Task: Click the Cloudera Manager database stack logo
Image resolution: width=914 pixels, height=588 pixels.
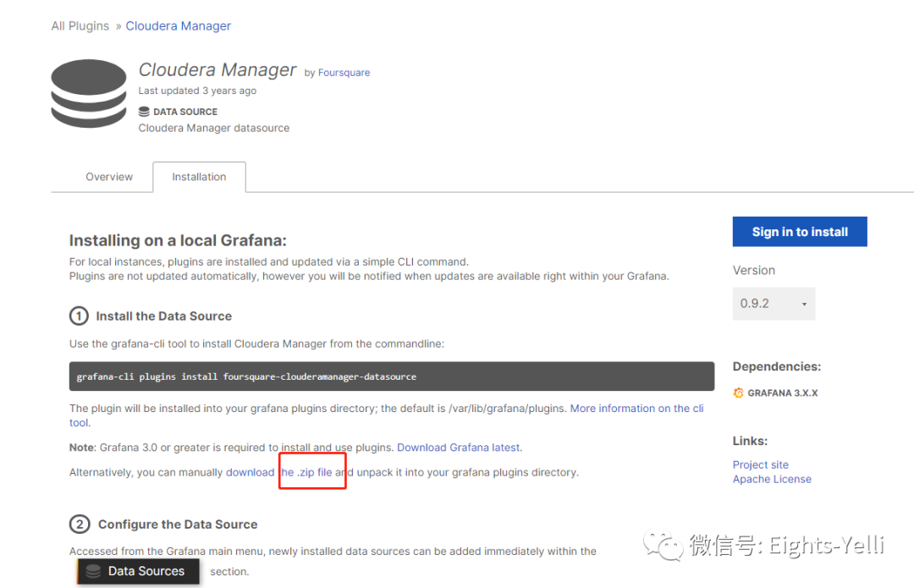Action: tap(89, 93)
